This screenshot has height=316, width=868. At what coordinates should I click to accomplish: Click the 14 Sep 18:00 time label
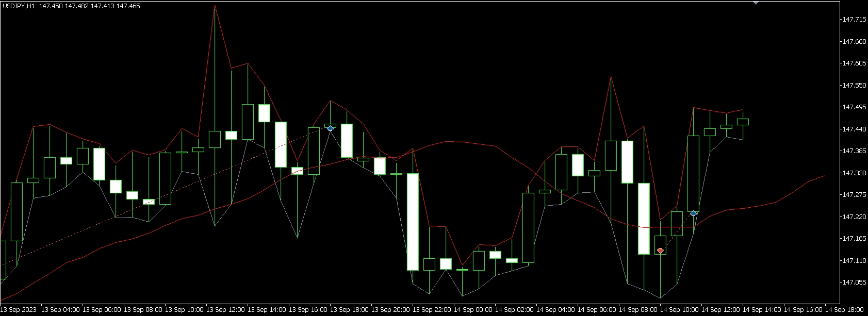pyautogui.click(x=844, y=310)
